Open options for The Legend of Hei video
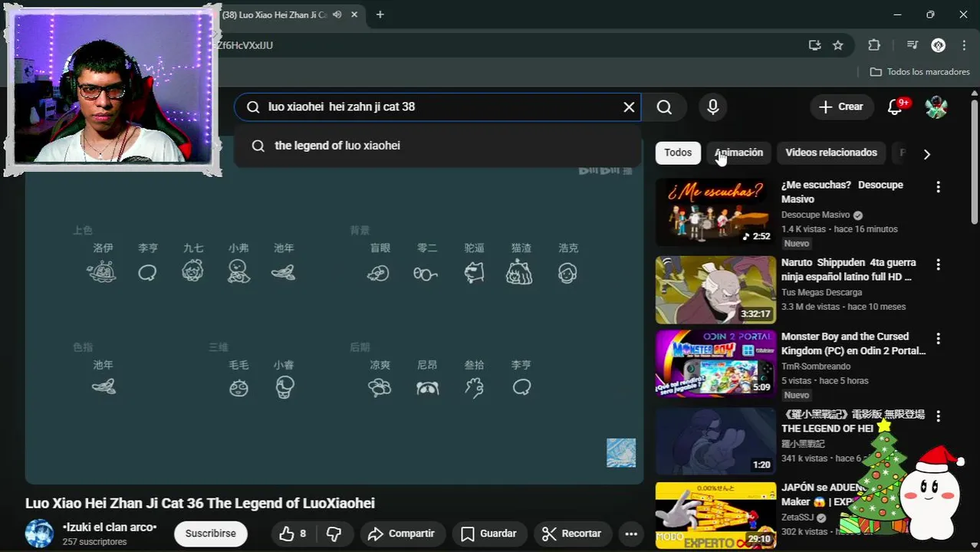980x552 pixels. [x=938, y=416]
